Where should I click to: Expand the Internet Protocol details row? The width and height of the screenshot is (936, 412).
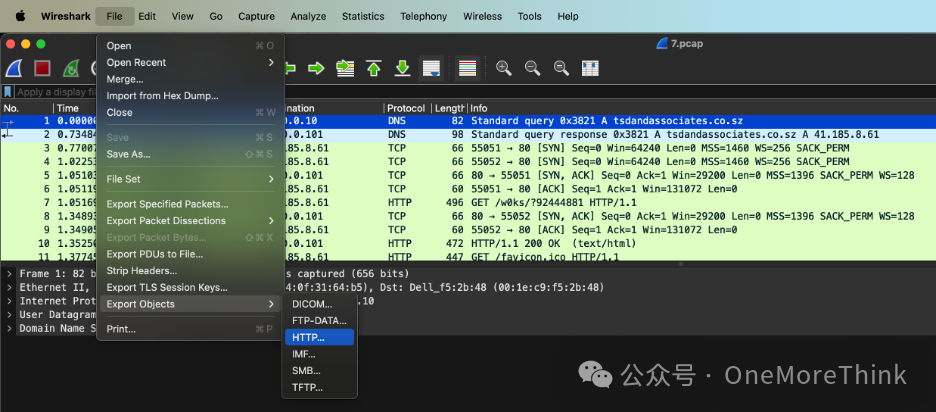[x=10, y=302]
